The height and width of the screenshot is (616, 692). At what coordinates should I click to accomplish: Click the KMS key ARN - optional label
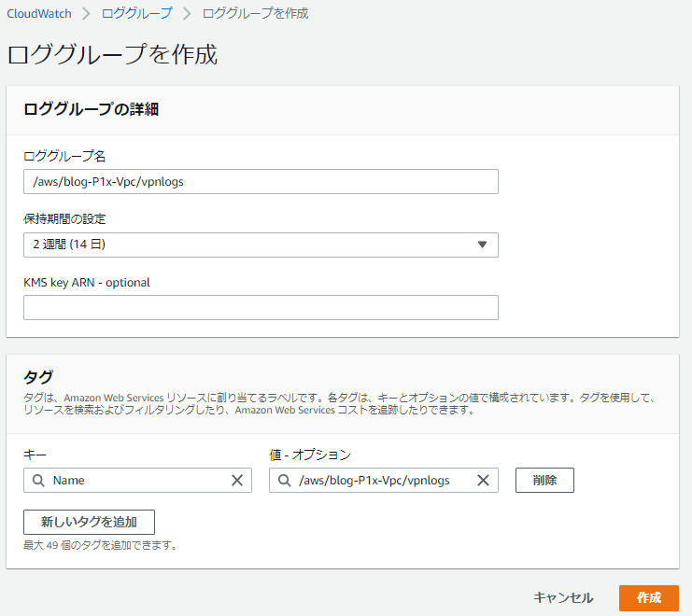coord(87,283)
